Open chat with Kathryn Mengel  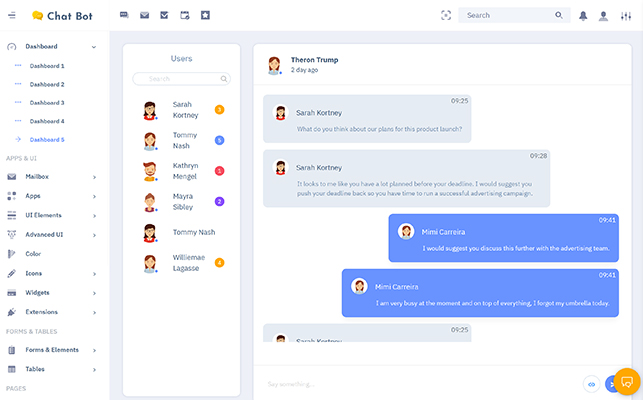(x=184, y=171)
